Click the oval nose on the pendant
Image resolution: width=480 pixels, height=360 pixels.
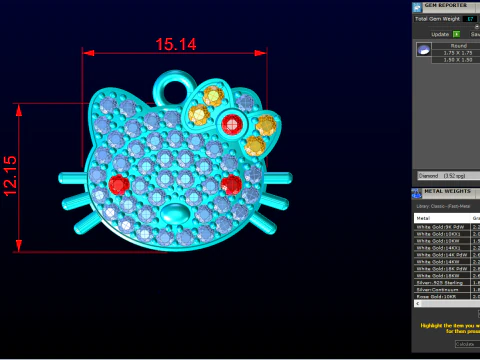(x=175, y=213)
